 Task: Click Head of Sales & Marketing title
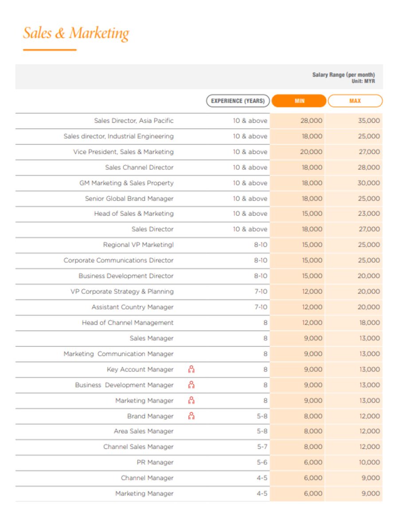click(133, 213)
